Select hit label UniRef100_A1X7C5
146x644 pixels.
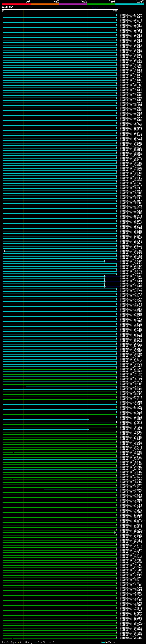(131, 429)
